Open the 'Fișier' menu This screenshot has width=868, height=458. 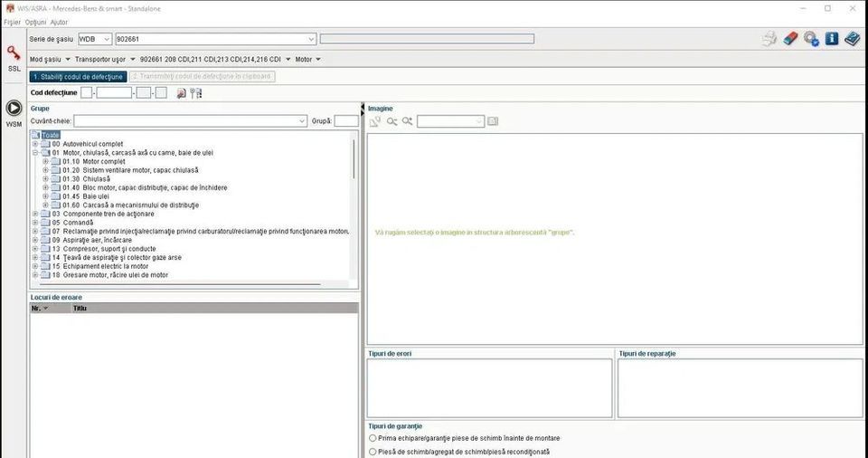[12, 23]
